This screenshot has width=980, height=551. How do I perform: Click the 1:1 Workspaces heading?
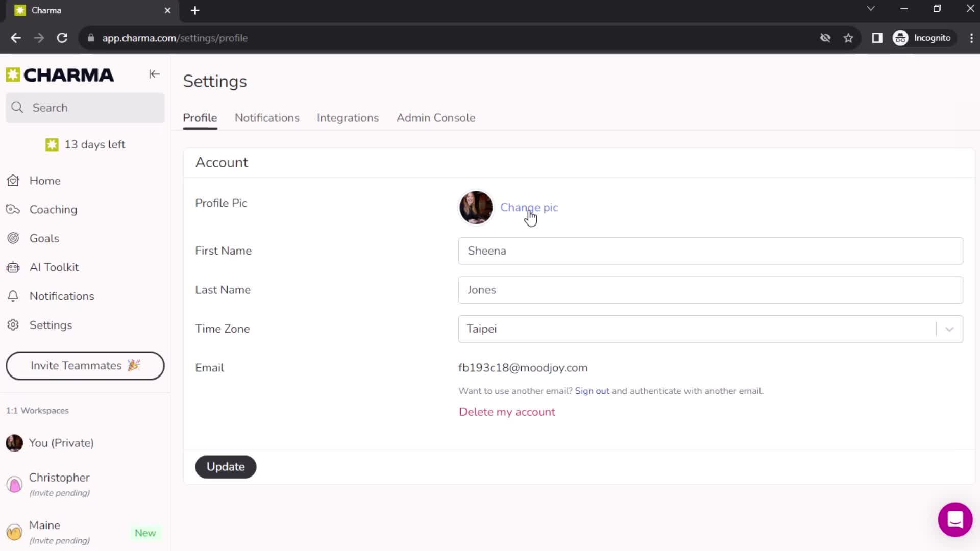[x=37, y=411]
